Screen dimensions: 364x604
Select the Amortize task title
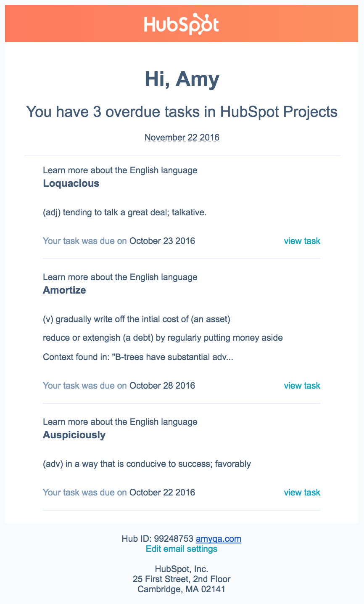click(x=64, y=290)
